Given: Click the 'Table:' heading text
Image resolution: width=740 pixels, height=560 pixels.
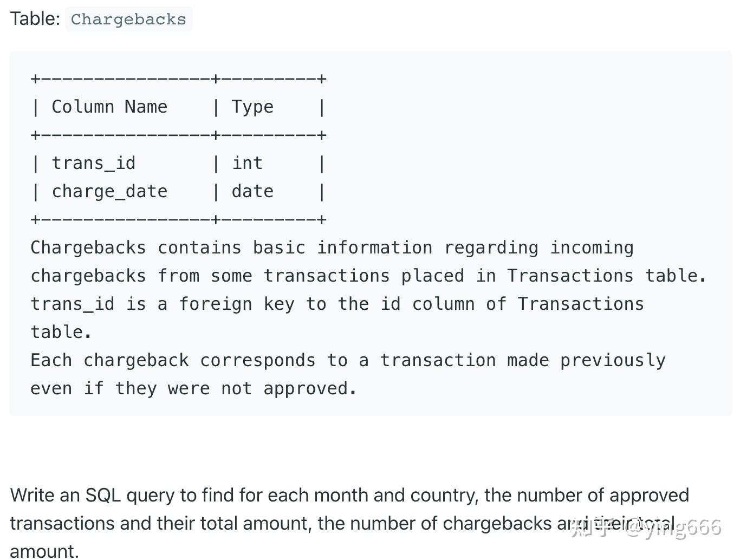Looking at the screenshot, I should (35, 18).
